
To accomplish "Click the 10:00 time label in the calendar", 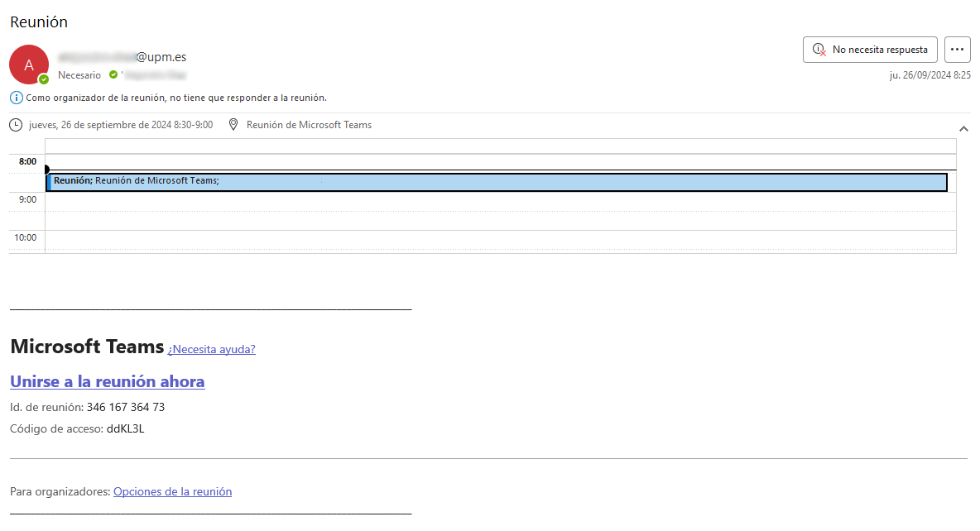I will tap(26, 238).
